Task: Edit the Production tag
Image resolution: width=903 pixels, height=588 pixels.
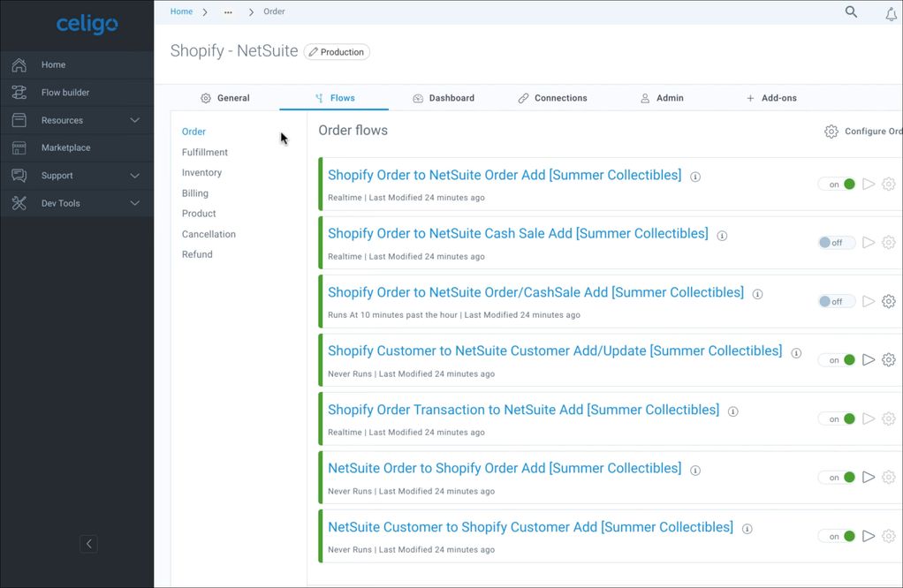Action: click(337, 52)
